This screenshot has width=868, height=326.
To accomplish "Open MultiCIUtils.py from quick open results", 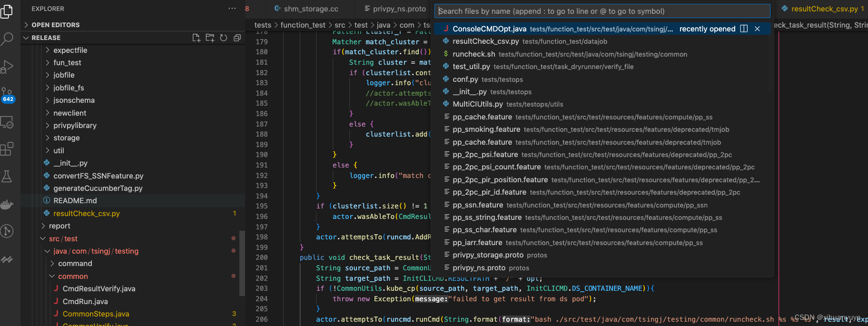I will [x=602, y=104].
